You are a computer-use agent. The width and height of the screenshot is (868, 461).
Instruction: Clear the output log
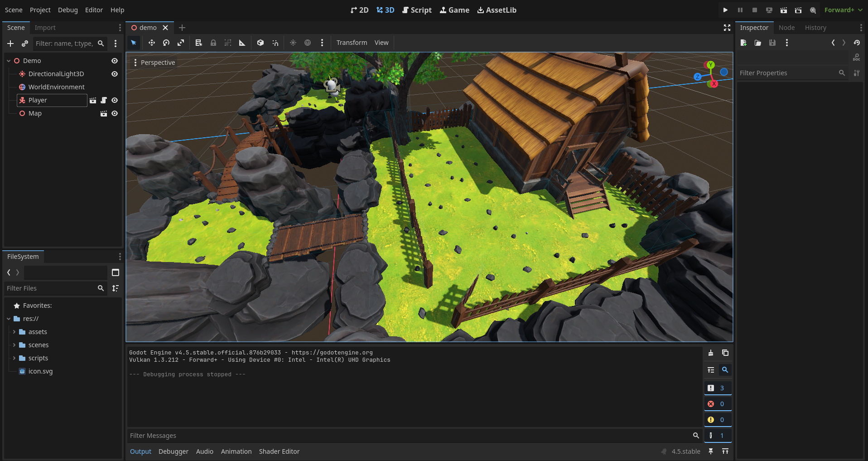tap(711, 353)
